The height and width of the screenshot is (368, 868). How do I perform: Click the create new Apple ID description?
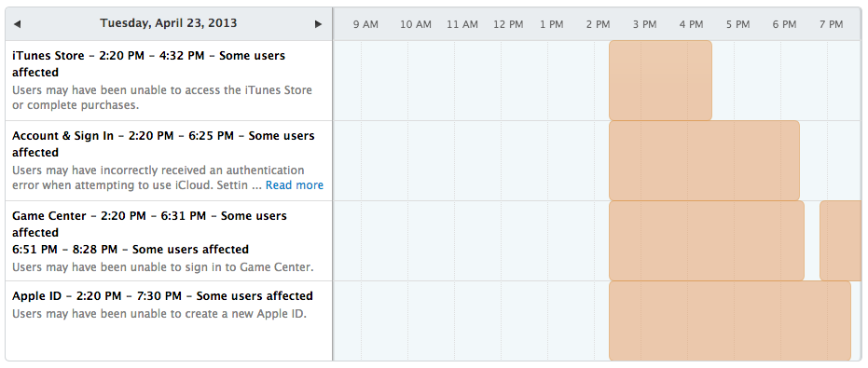[x=159, y=314]
